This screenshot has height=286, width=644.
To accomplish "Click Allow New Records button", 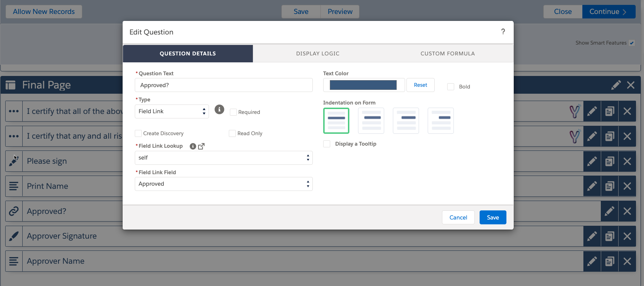I will (44, 11).
